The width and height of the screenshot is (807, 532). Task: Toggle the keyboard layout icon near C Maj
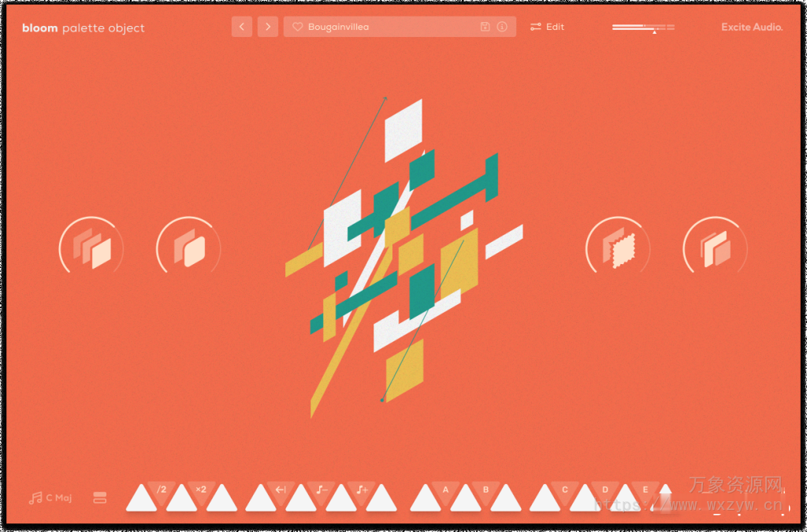99,497
